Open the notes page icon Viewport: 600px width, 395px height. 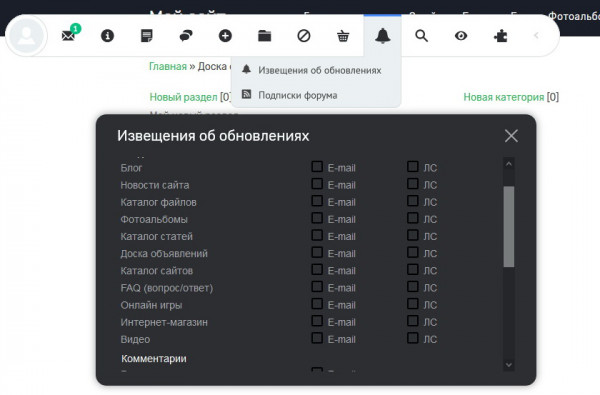pyautogui.click(x=147, y=36)
